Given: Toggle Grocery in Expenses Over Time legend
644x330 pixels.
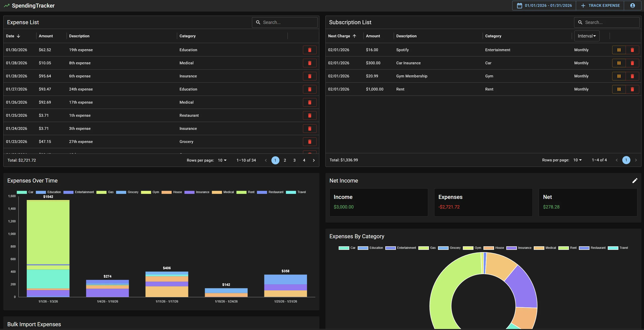Looking at the screenshot, I should click(127, 192).
